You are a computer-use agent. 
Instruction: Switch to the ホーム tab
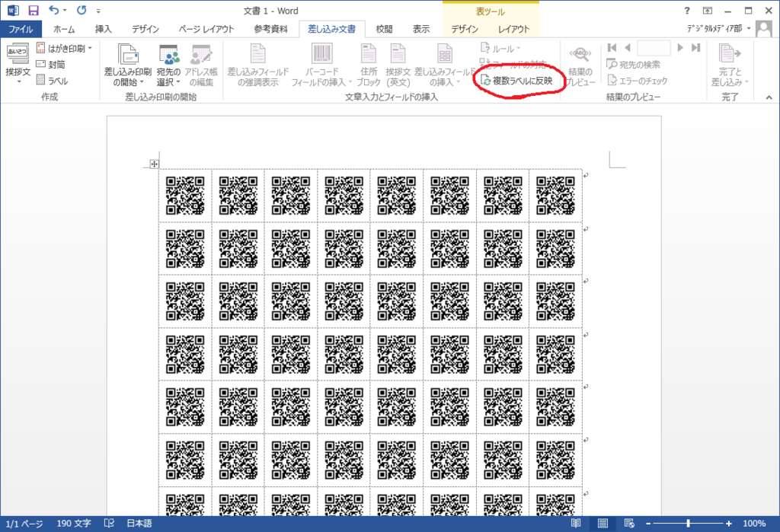pos(64,29)
